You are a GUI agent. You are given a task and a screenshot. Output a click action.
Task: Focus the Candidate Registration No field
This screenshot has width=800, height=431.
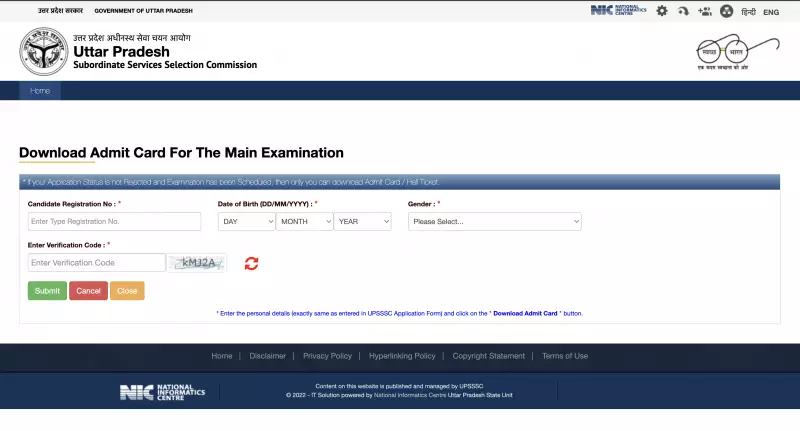point(114,221)
